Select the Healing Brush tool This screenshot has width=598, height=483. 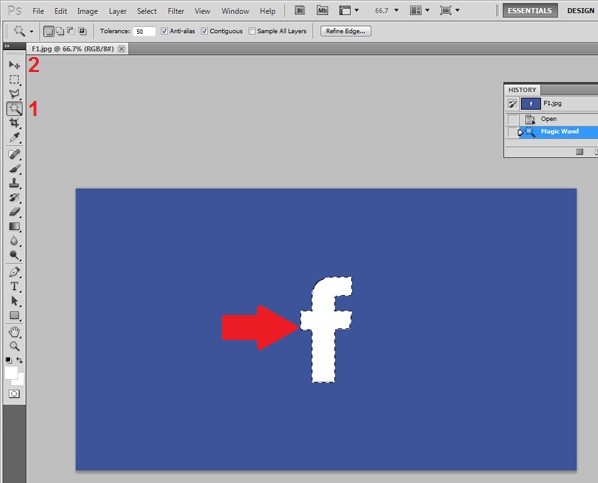pyautogui.click(x=14, y=155)
